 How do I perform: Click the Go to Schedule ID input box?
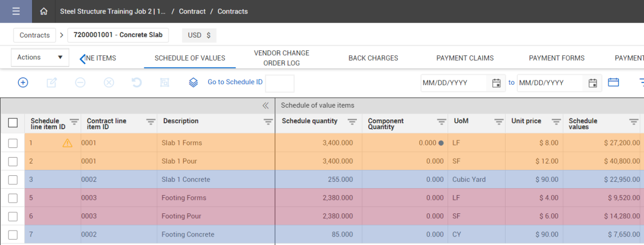280,83
